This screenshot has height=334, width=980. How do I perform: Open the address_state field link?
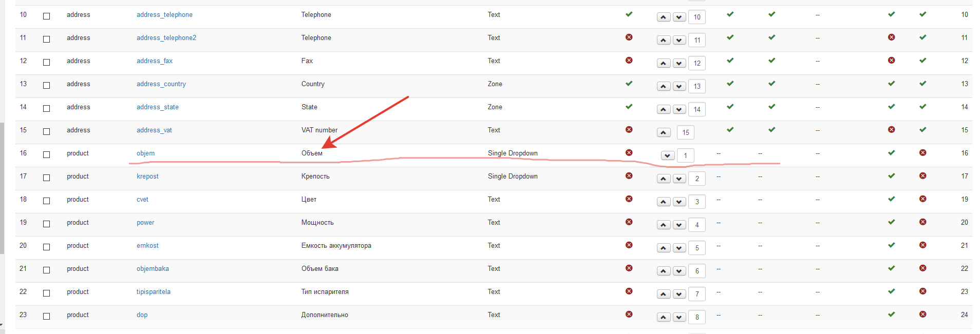point(157,107)
